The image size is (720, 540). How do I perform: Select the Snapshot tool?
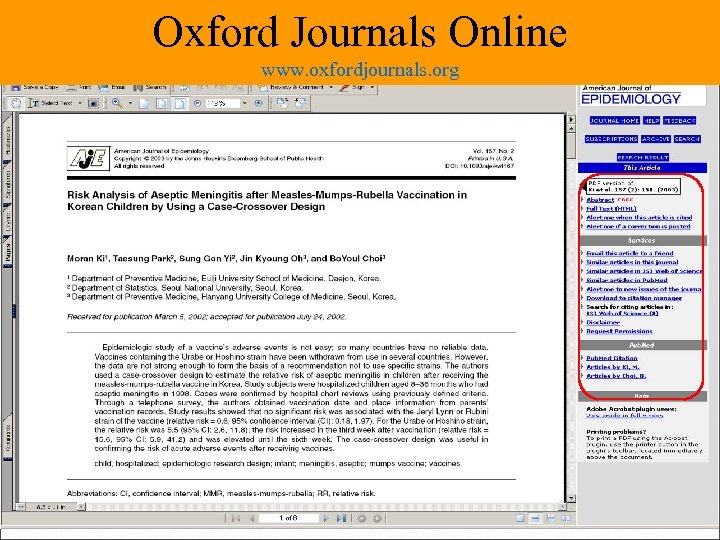pyautogui.click(x=93, y=103)
